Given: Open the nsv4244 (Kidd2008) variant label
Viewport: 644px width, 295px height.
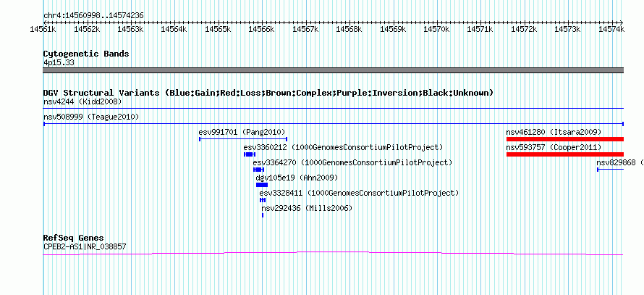Looking at the screenshot, I should (82, 101).
